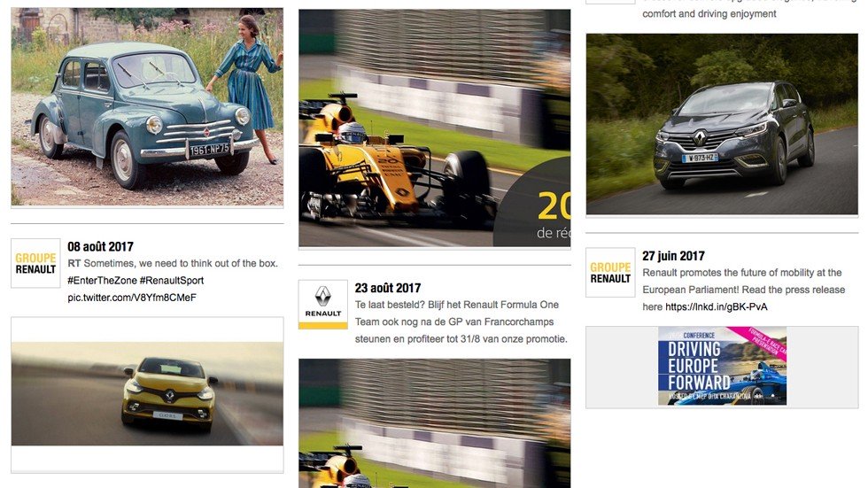The width and height of the screenshot is (868, 488).
Task: Follow the pic.twitter.com/V8Yfm8CMeF link
Action: tap(132, 298)
